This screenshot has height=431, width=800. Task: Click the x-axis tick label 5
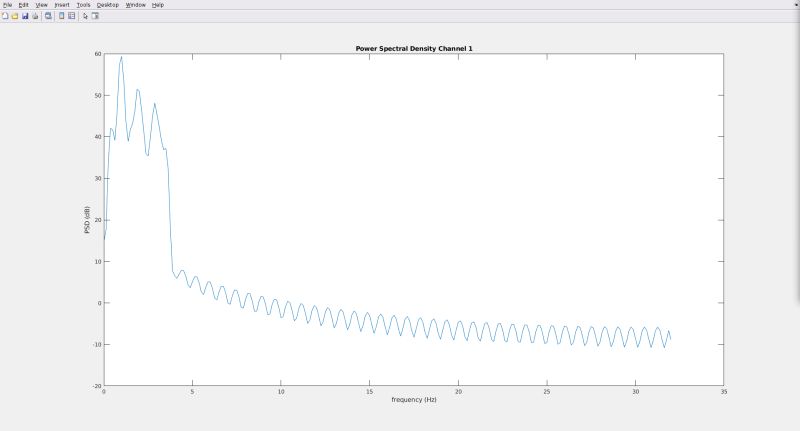click(x=192, y=392)
